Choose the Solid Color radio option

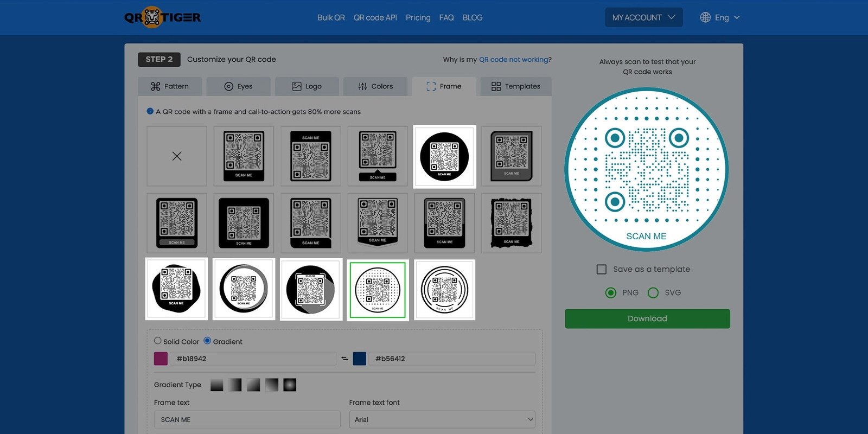click(x=158, y=341)
